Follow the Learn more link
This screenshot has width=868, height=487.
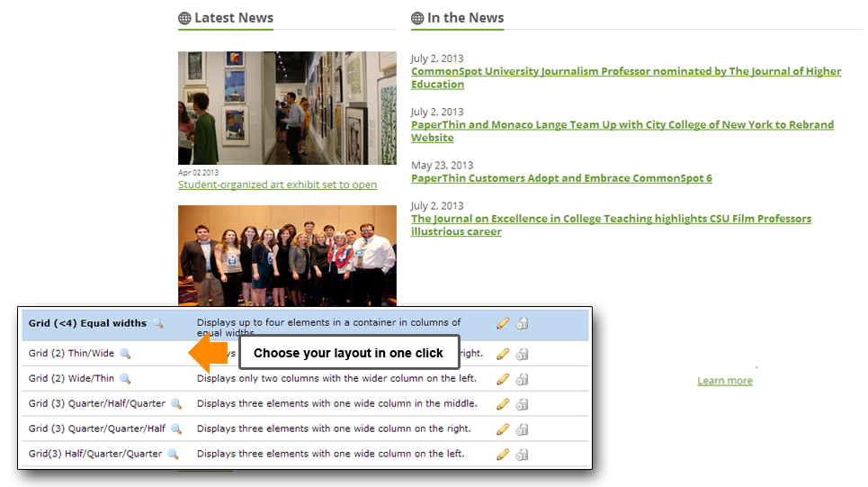point(725,381)
